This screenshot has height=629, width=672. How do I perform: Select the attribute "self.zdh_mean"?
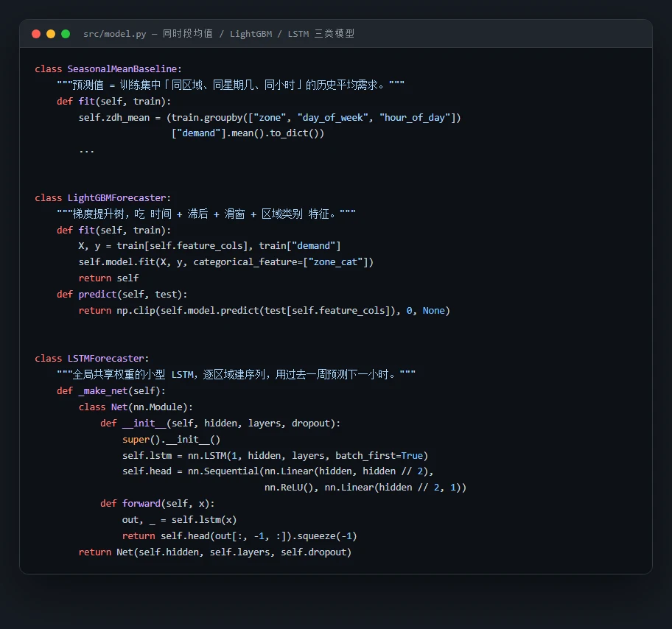click(114, 117)
